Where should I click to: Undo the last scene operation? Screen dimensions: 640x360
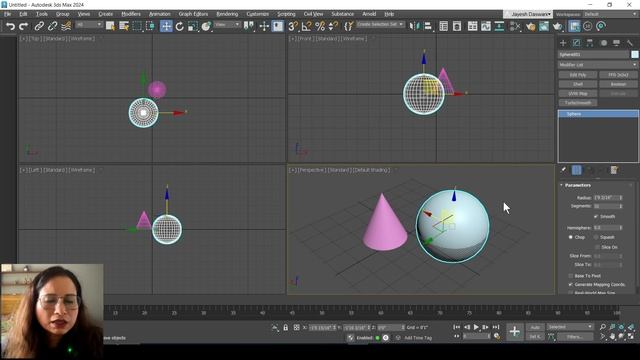click(10, 27)
